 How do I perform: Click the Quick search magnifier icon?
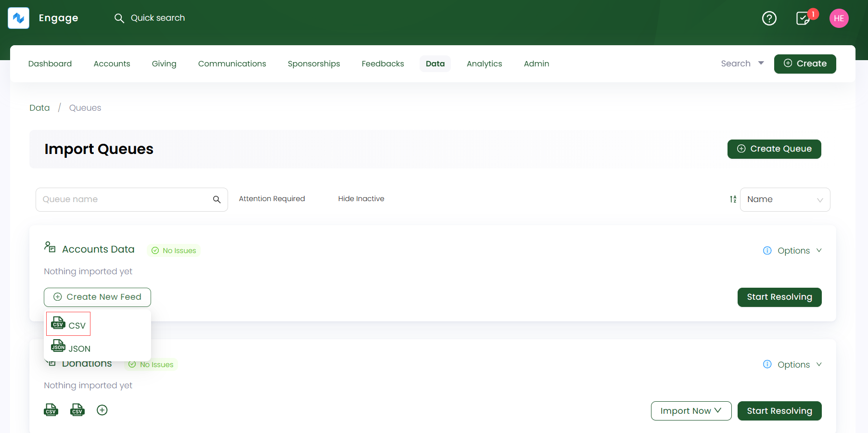coord(119,18)
